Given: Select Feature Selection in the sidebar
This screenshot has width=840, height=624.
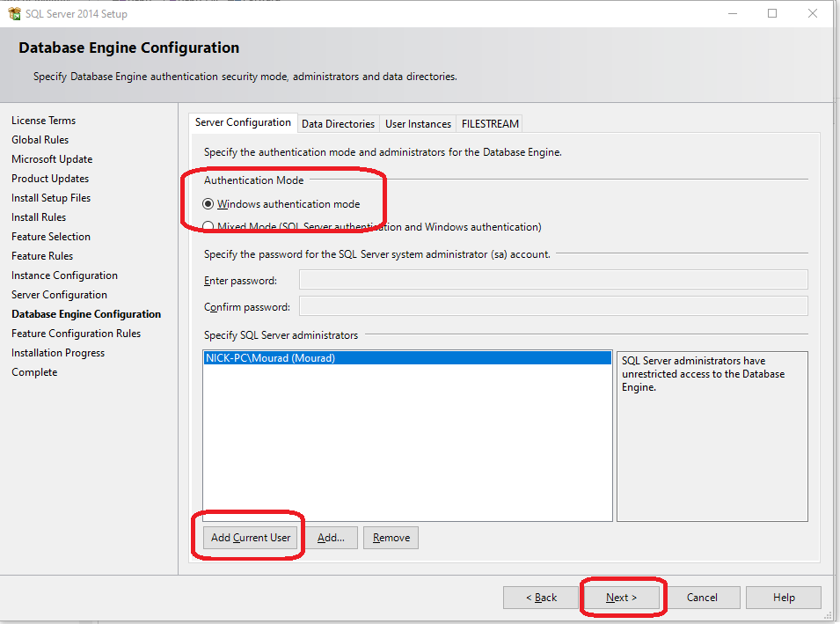Looking at the screenshot, I should (50, 236).
